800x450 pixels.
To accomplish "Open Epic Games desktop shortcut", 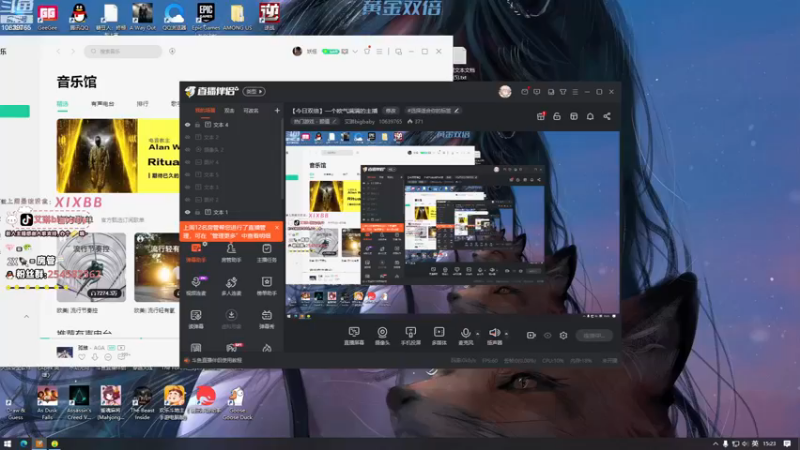I will point(206,16).
